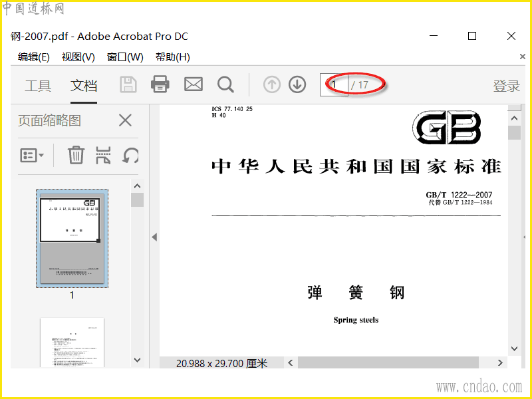
Task: Rotate page counterclockwise icon
Action: point(130,156)
